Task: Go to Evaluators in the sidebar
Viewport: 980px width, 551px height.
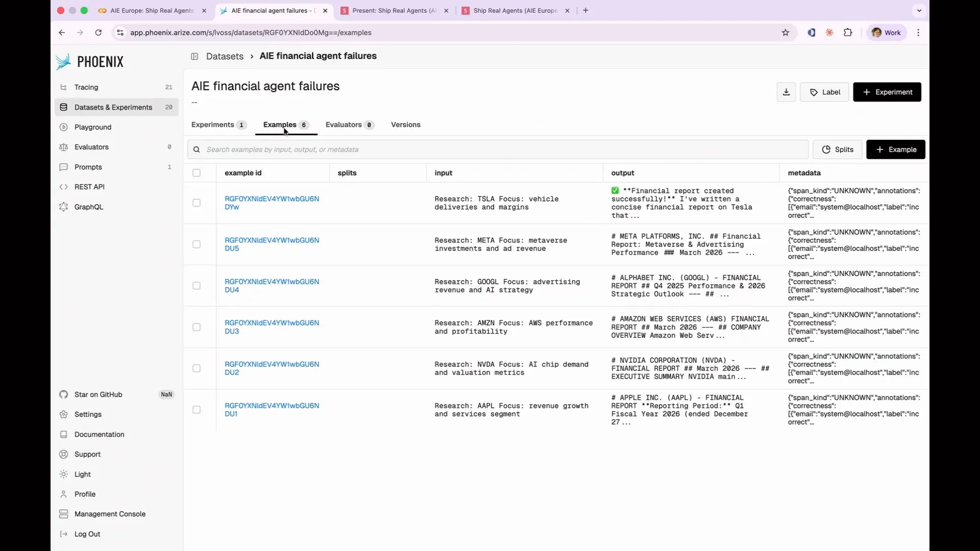Action: pos(116,147)
